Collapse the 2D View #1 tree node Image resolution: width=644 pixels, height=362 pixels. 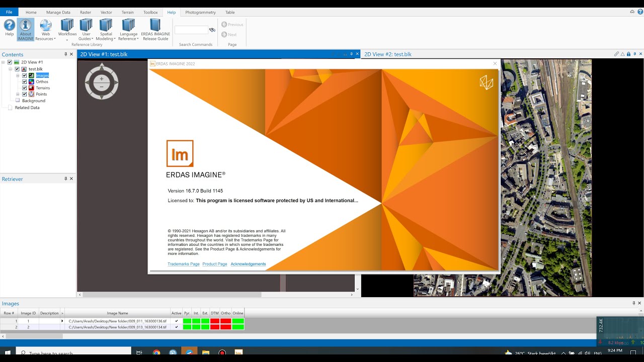tap(3, 62)
